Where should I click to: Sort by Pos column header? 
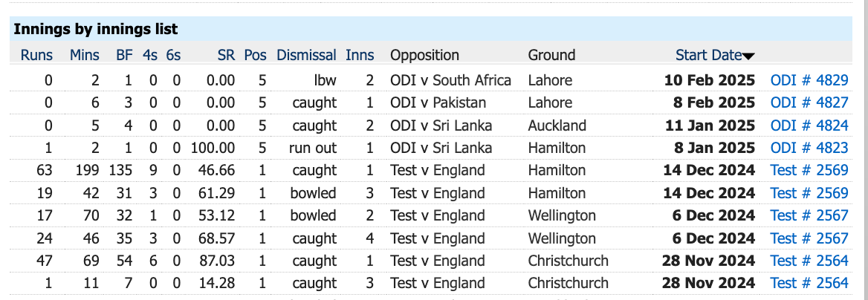click(255, 55)
